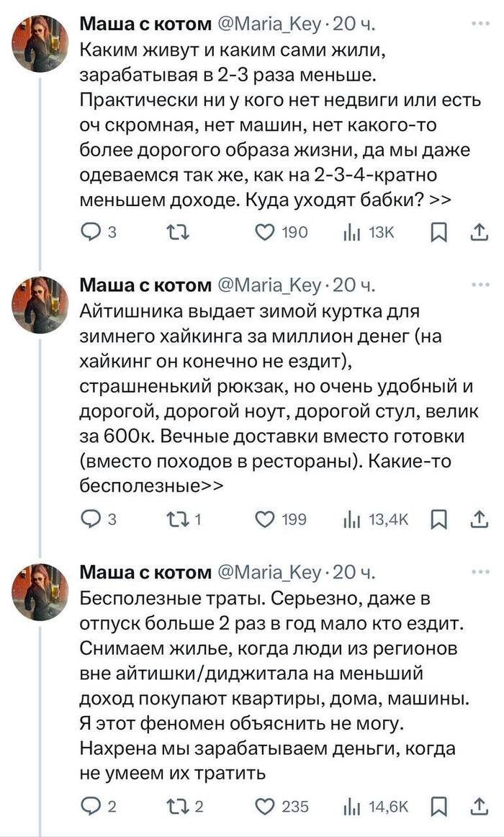Open @Maria_Key handle on first tweet
Image resolution: width=504 pixels, height=837 pixels.
pyautogui.click(x=269, y=24)
